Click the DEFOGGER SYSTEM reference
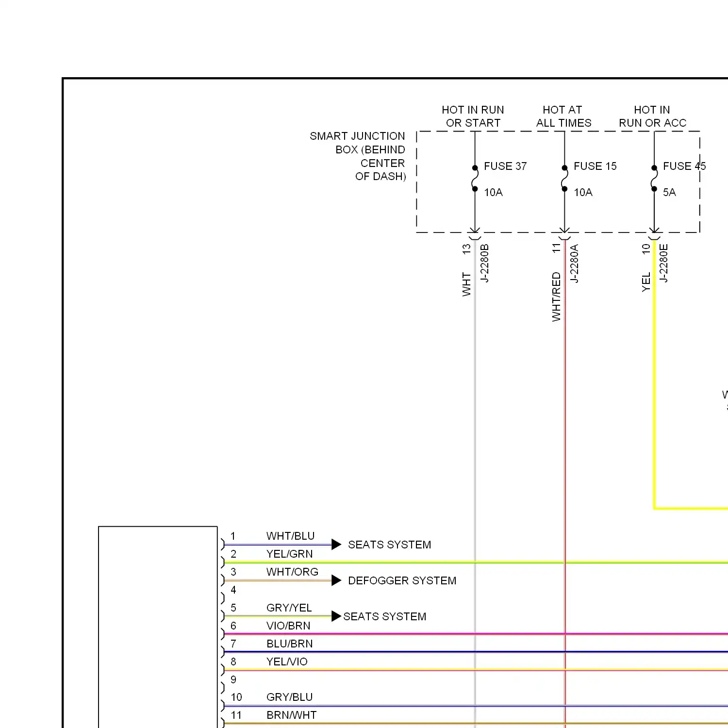 [x=402, y=581]
